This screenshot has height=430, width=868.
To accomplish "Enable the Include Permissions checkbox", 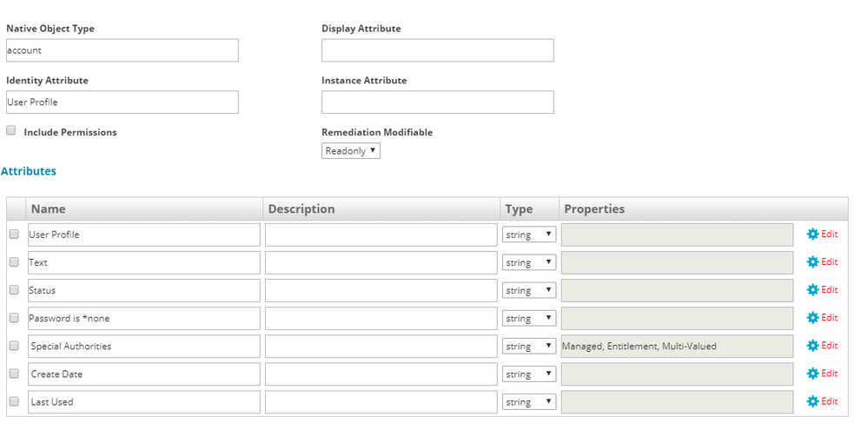I will click(x=11, y=131).
